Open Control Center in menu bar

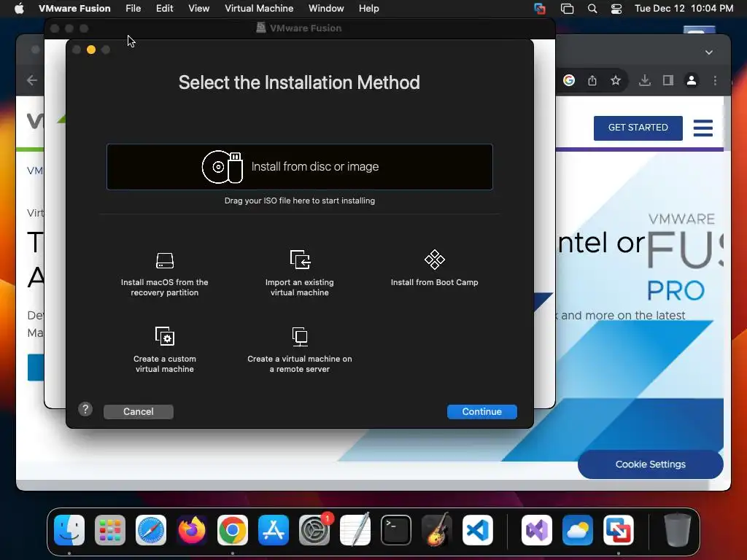click(616, 9)
